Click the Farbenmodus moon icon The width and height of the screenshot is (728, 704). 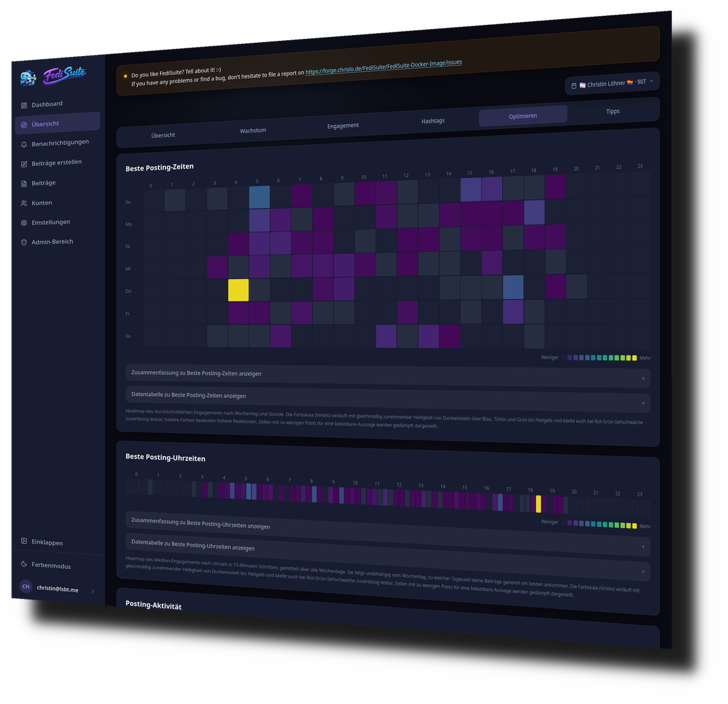[x=24, y=564]
